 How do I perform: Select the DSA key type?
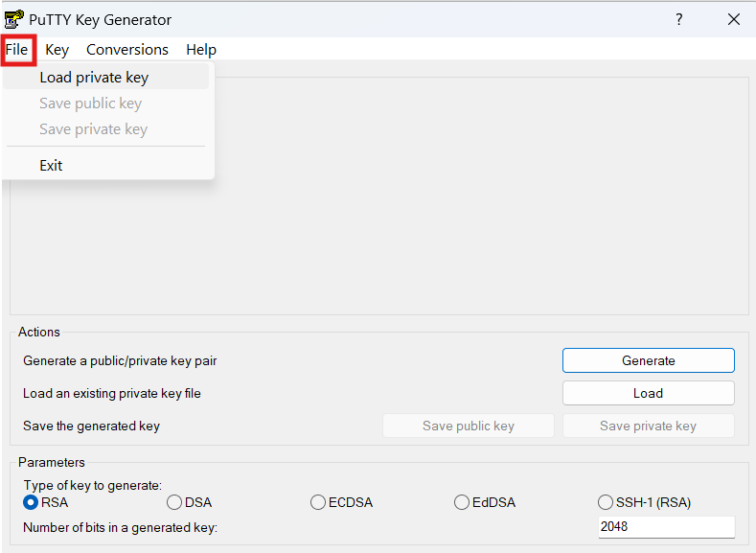tap(190, 502)
